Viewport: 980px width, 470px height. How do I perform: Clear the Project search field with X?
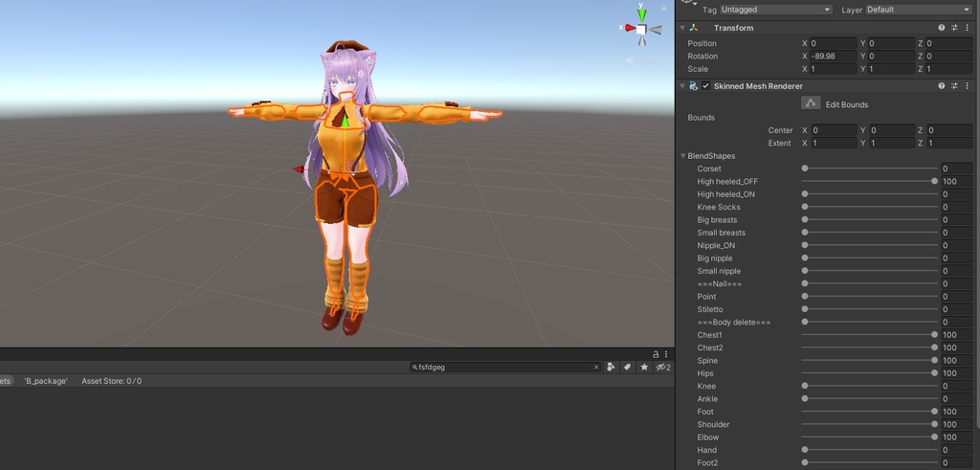(x=596, y=368)
